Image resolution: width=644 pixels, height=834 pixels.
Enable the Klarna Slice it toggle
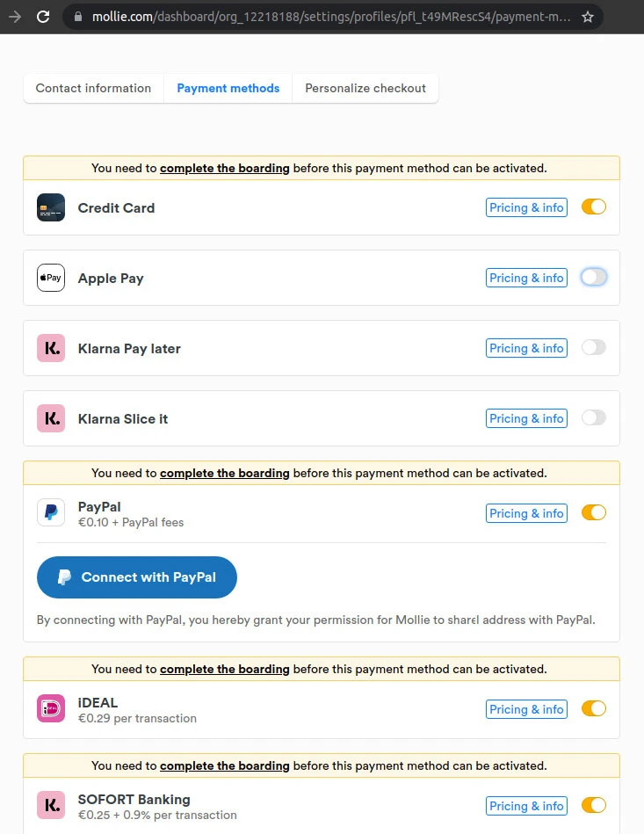pyautogui.click(x=594, y=418)
